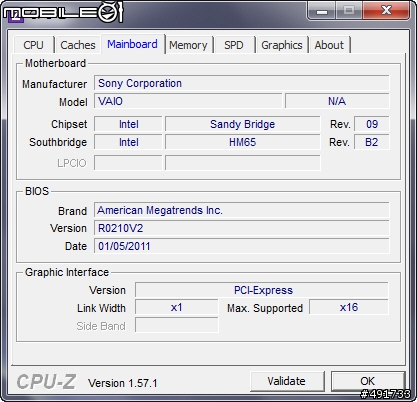Select the HM65 southbridge field

(x=243, y=142)
